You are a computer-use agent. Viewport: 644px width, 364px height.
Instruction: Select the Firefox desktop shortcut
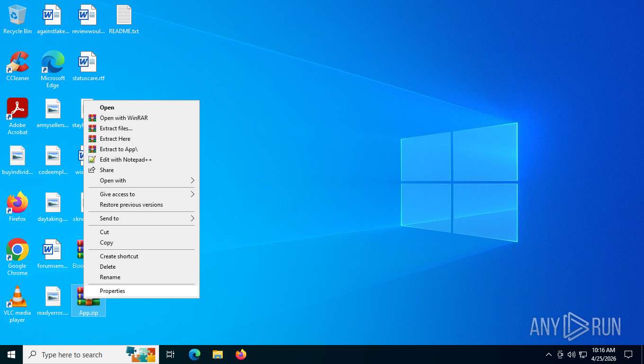click(x=18, y=207)
